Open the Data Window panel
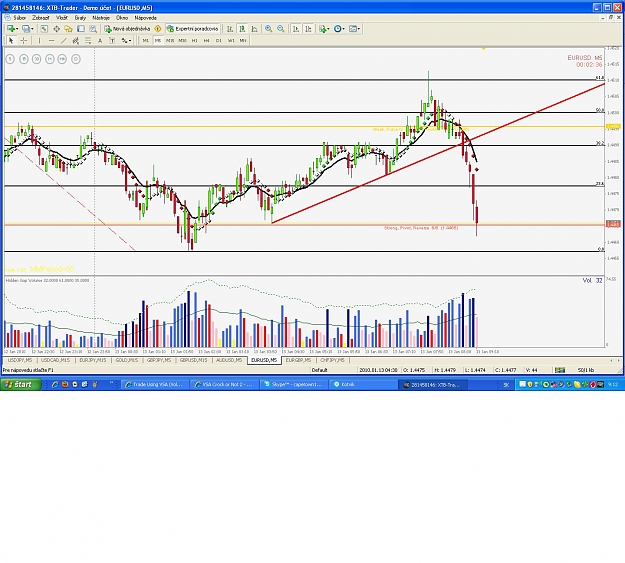The image size is (625, 563). [56, 29]
